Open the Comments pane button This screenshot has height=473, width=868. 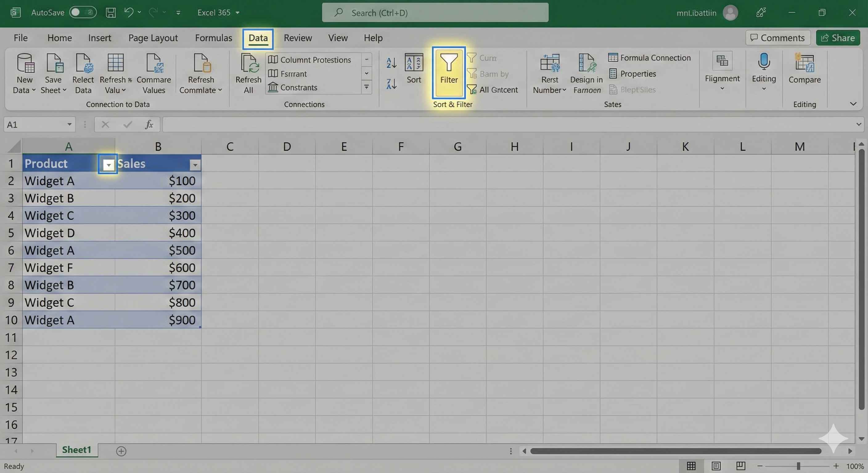[x=778, y=38]
